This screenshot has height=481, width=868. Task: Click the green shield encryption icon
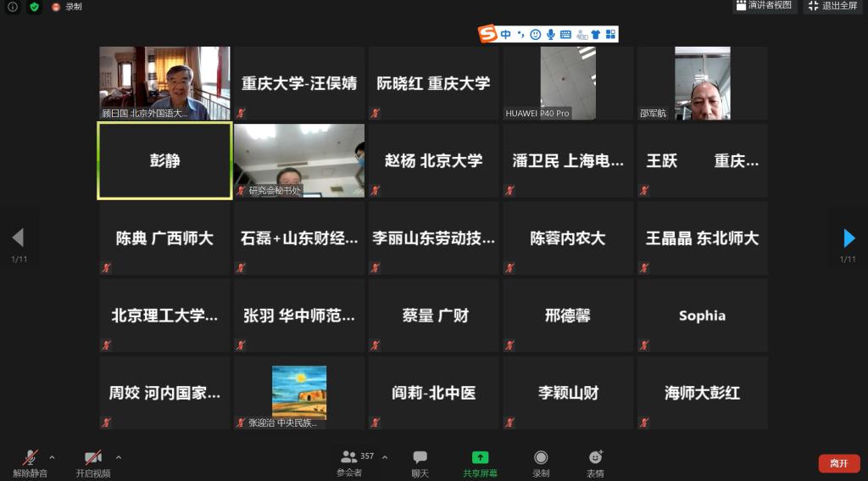click(x=34, y=7)
